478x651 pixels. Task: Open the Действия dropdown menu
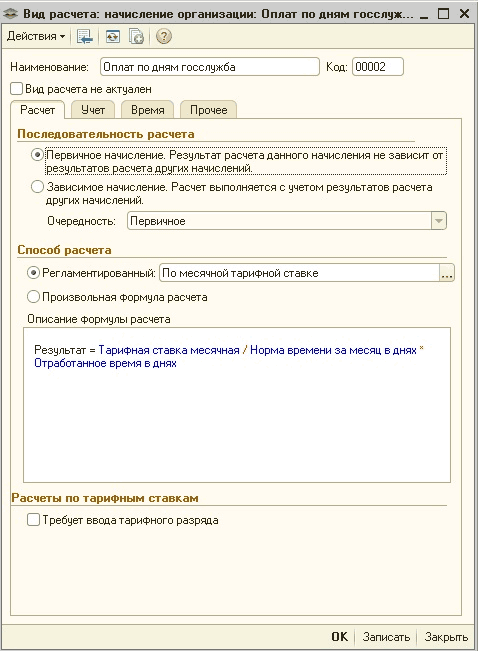coord(36,37)
